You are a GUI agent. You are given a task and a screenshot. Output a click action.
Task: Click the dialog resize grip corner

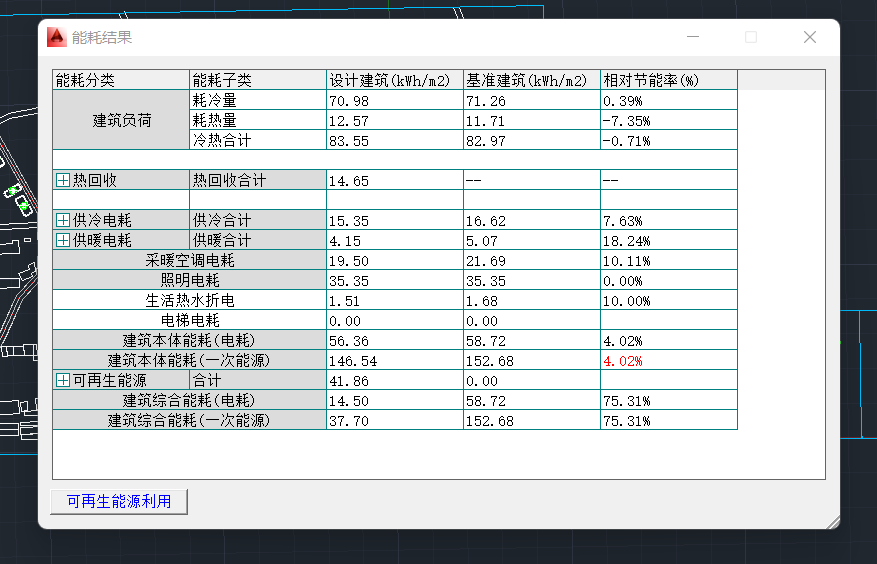click(830, 519)
